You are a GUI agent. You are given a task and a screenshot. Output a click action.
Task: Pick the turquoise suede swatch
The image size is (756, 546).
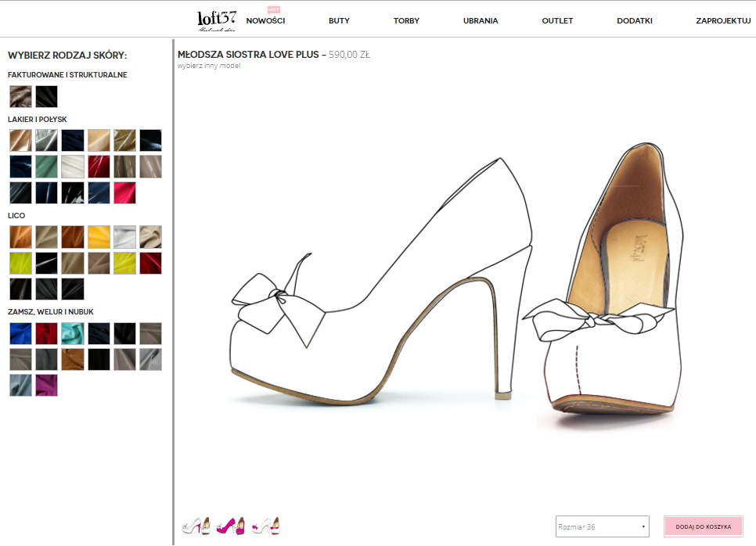click(72, 334)
